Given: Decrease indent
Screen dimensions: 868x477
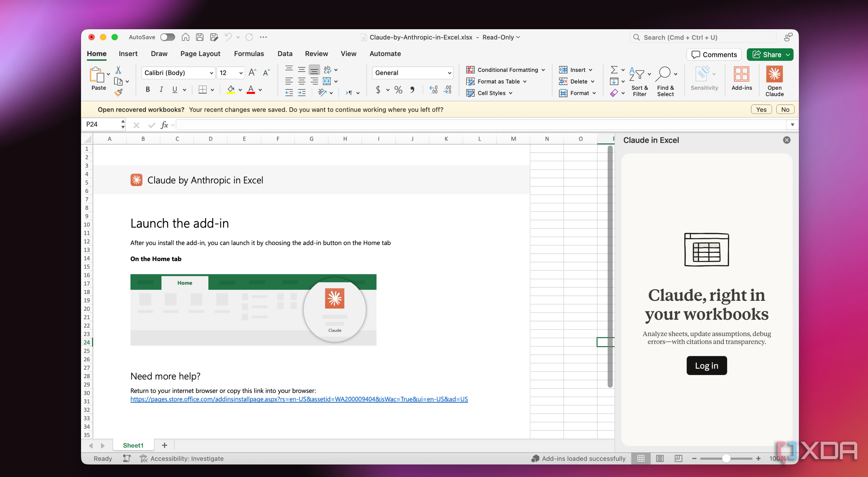Looking at the screenshot, I should (289, 93).
